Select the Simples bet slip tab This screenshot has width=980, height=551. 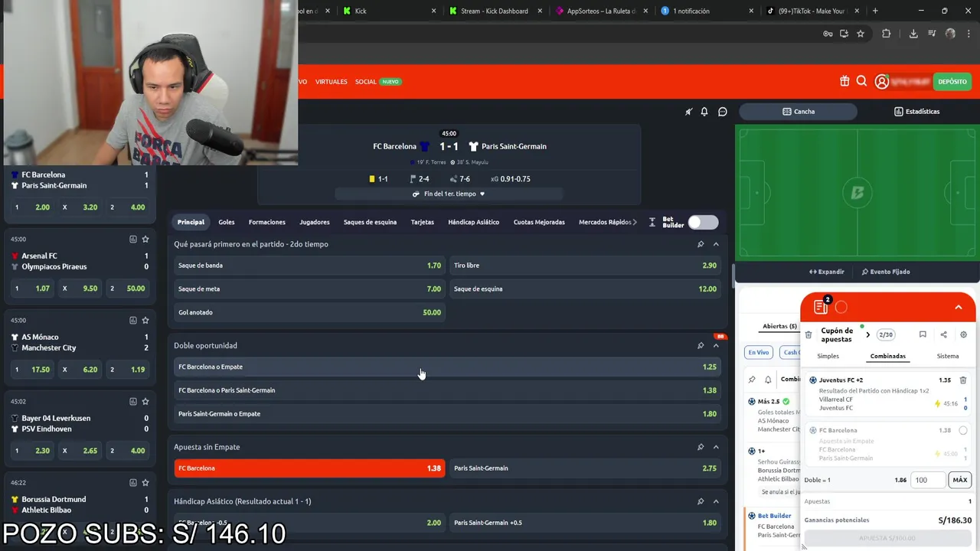click(828, 356)
